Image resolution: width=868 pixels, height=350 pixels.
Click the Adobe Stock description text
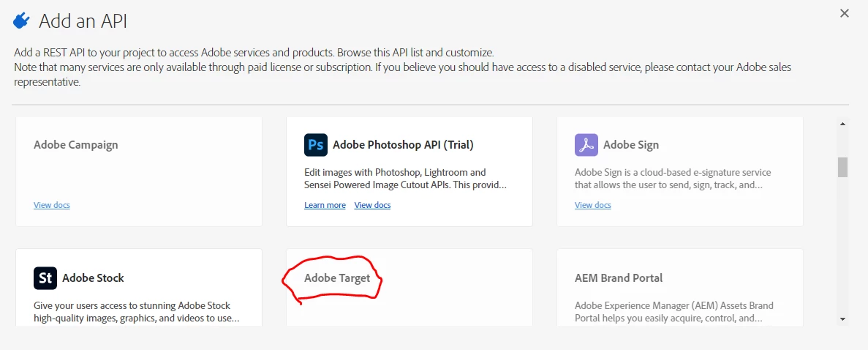pos(137,312)
